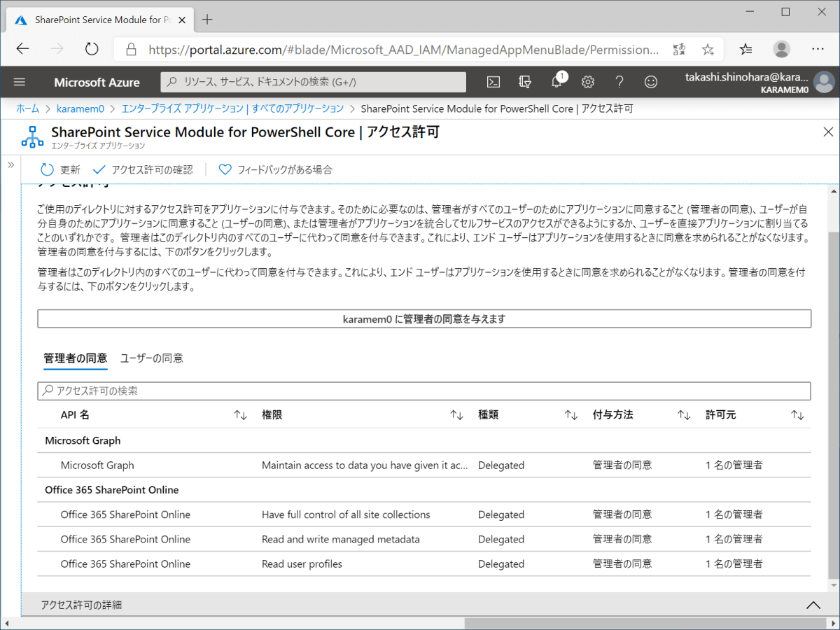Close the アクセス許可 blade
This screenshot has height=630, width=840.
828,132
